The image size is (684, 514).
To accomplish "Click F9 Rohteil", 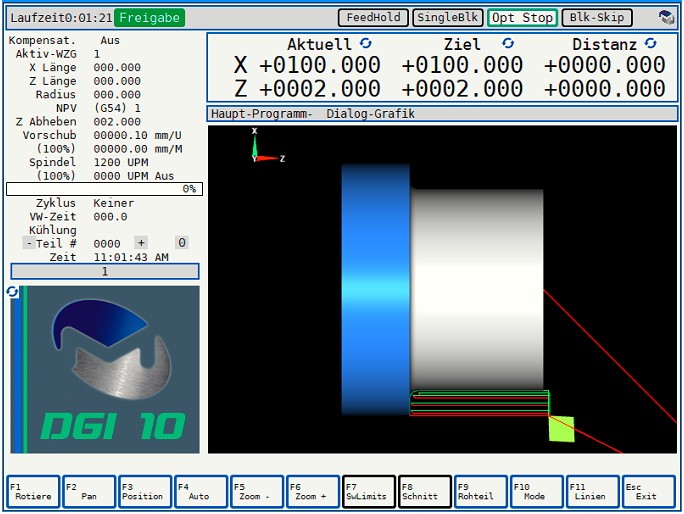I will 481,492.
